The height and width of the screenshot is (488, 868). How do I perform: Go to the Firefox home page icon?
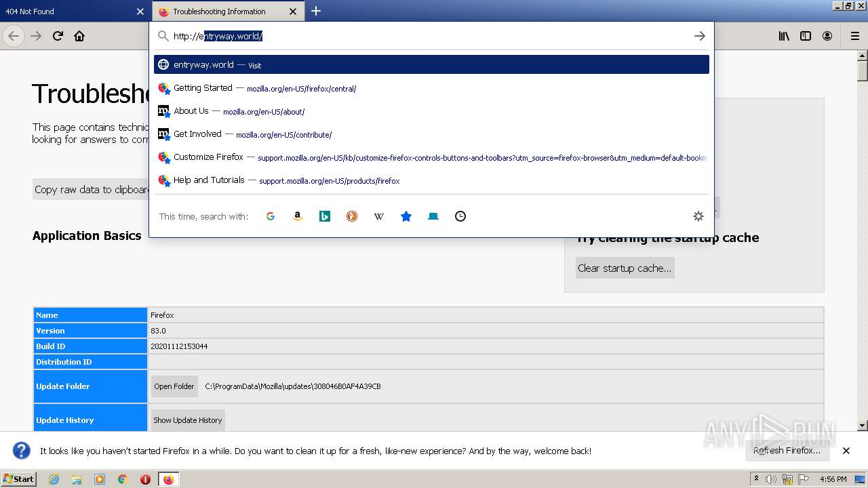tap(79, 36)
